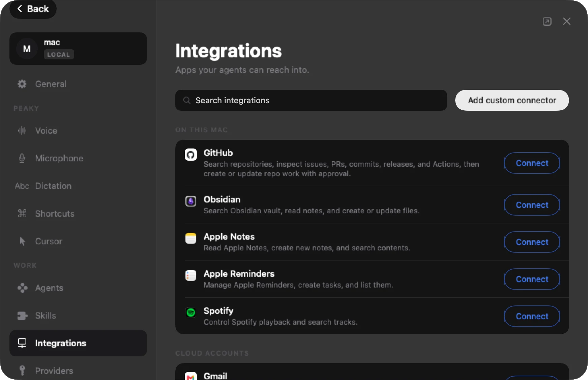Viewport: 588px width, 380px height.
Task: Click the General gear icon
Action: tap(22, 84)
